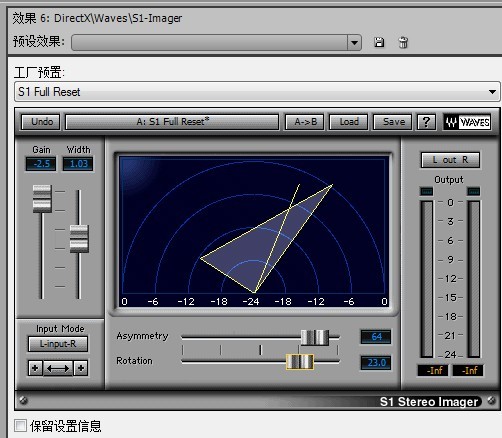Image resolution: width=502 pixels, height=438 pixels.
Task: Delete preset with trash can icon
Action: 403,42
